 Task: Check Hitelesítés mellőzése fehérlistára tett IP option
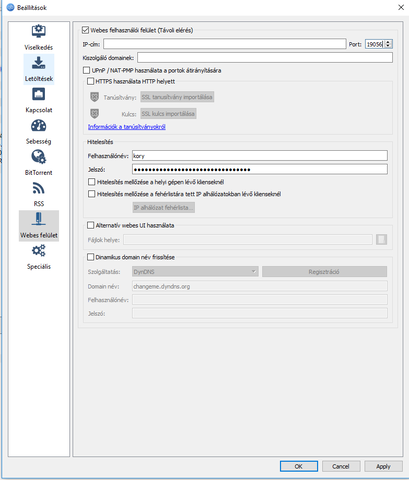(91, 194)
